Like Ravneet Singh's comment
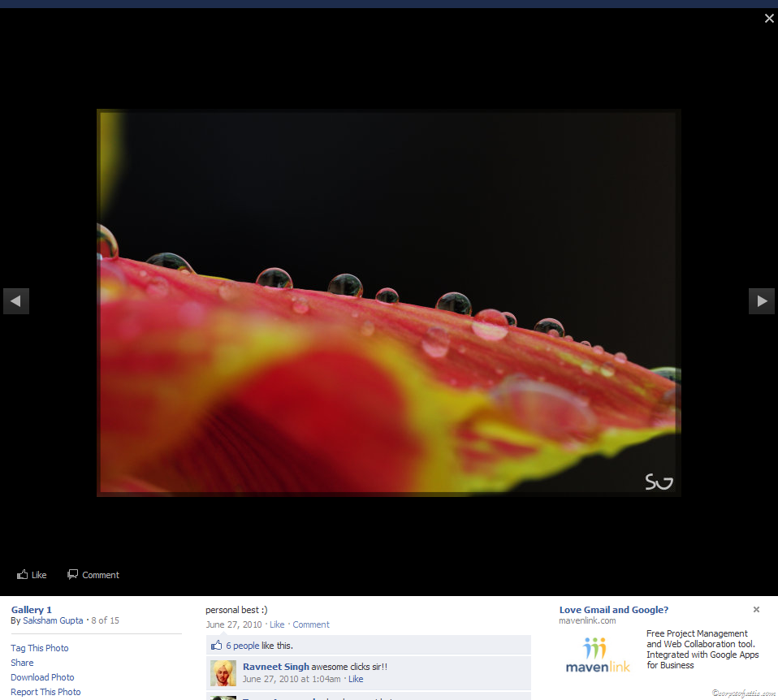This screenshot has width=778, height=700. click(x=356, y=679)
